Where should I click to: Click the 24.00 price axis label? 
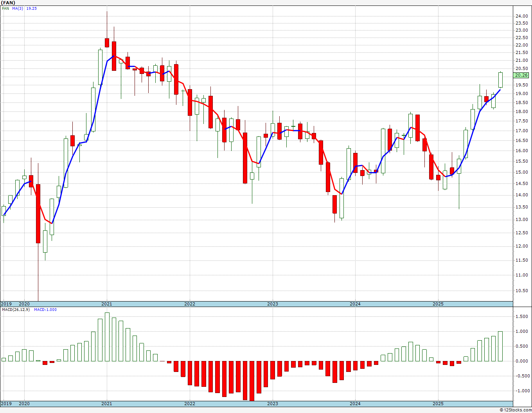pos(521,16)
